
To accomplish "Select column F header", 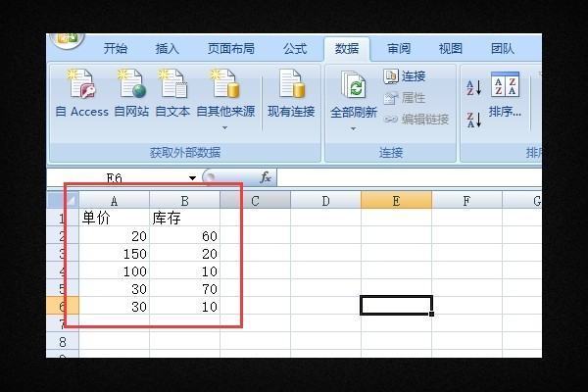I will [466, 201].
